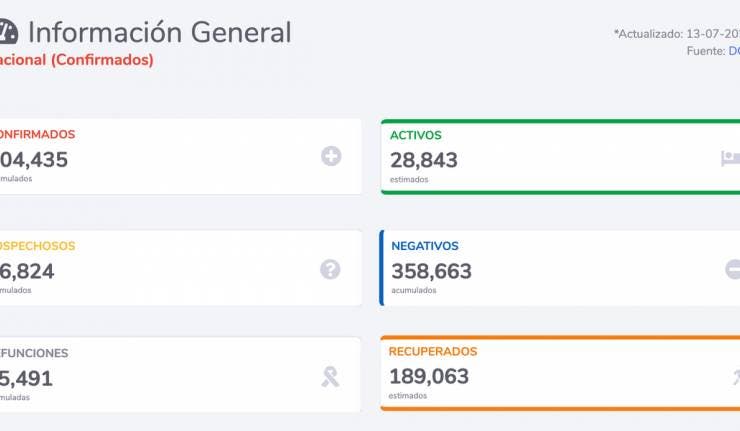Click the icon in the Recuperados card

(x=735, y=376)
